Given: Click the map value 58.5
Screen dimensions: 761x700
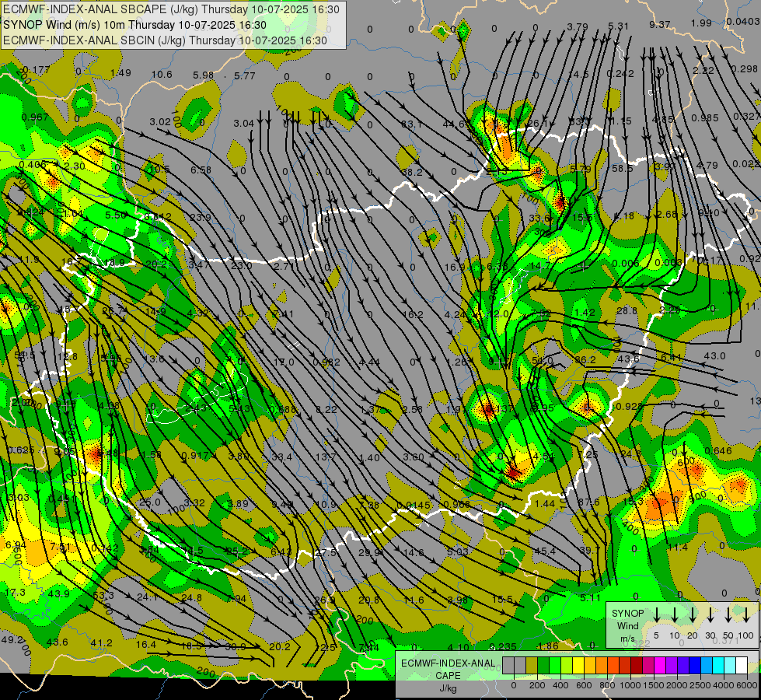Looking at the screenshot, I should [x=622, y=169].
